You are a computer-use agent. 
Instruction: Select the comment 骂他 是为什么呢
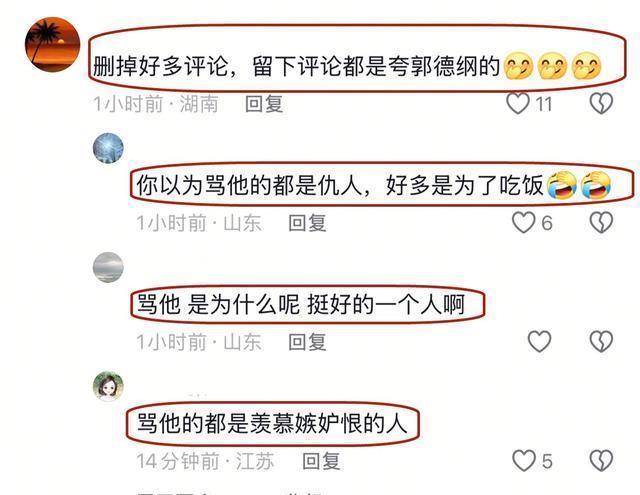[x=301, y=304]
